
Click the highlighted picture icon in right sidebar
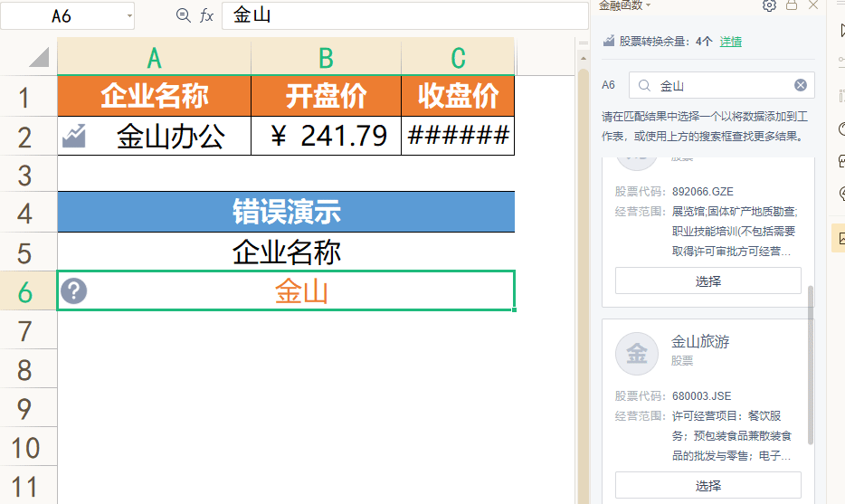pos(839,238)
